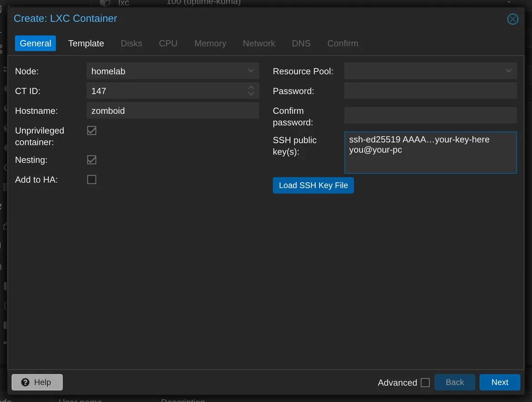Go to the Memory tab
Image resolution: width=532 pixels, height=402 pixels.
point(211,44)
